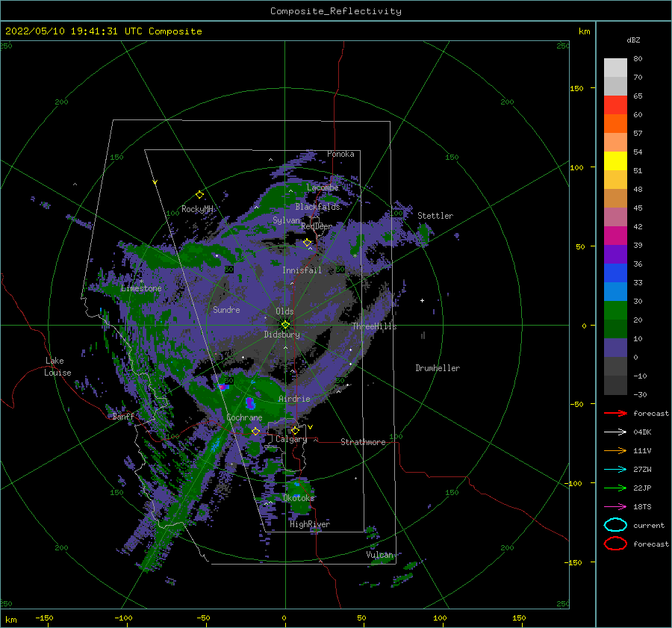Click the Okotoks city label
Image resolution: width=672 pixels, height=628 pixels.
[x=299, y=498]
